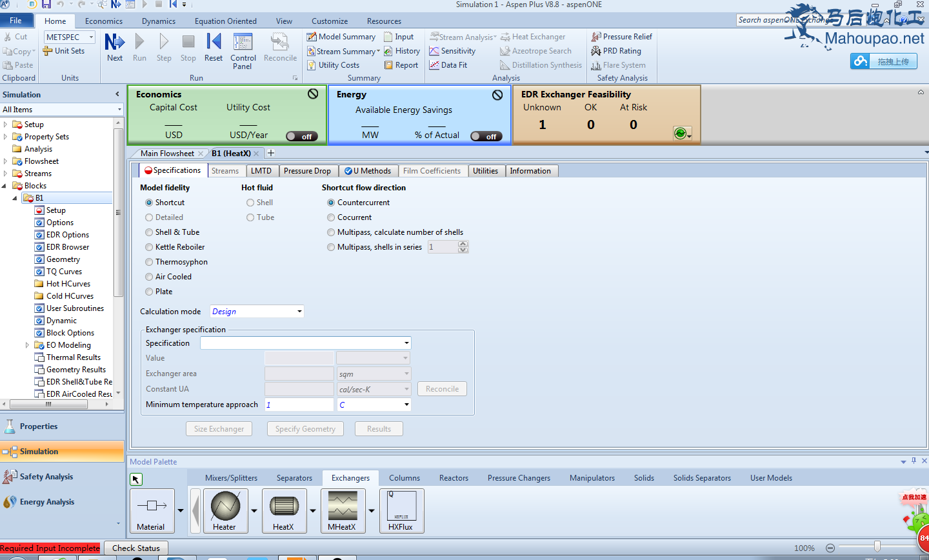Click the Specify Geometry button

coord(305,429)
